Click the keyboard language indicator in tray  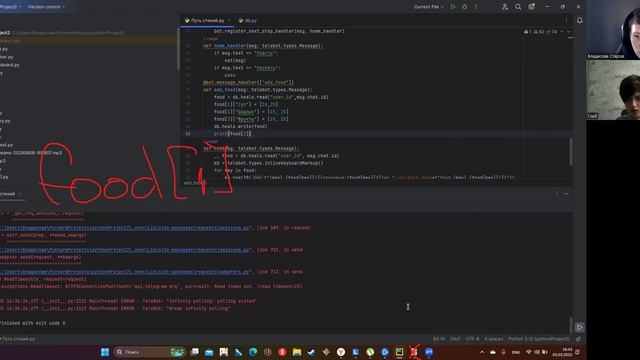[x=516, y=352]
